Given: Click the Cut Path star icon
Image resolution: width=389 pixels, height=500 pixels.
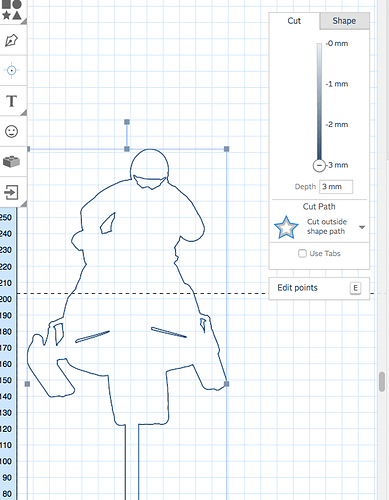Looking at the screenshot, I should [x=286, y=227].
